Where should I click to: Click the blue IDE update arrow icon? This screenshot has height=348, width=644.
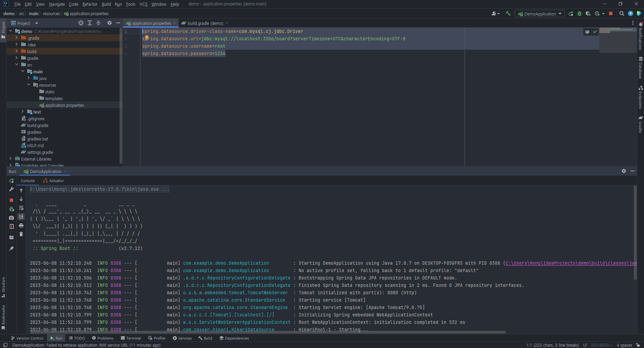tap(631, 14)
